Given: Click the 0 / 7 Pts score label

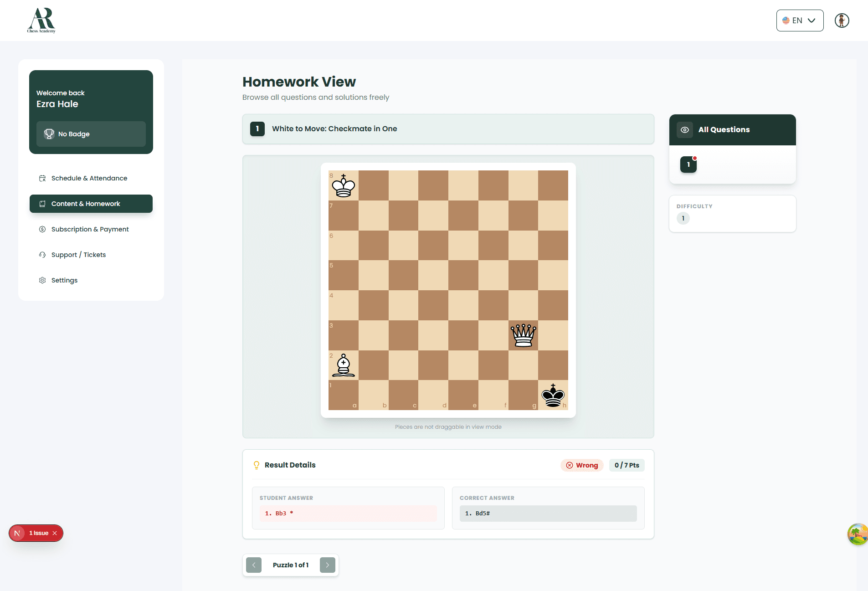Looking at the screenshot, I should (x=627, y=465).
